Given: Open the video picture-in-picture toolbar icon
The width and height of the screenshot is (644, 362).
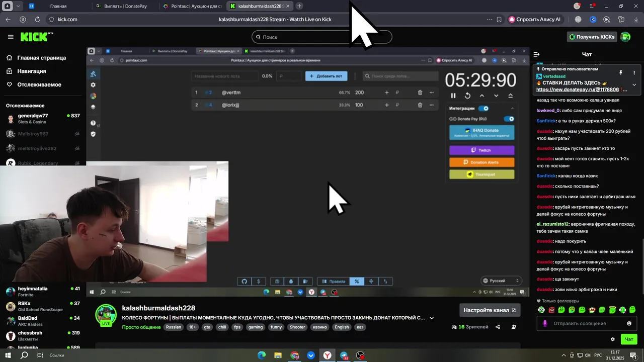Looking at the screenshot, I should click(607, 19).
